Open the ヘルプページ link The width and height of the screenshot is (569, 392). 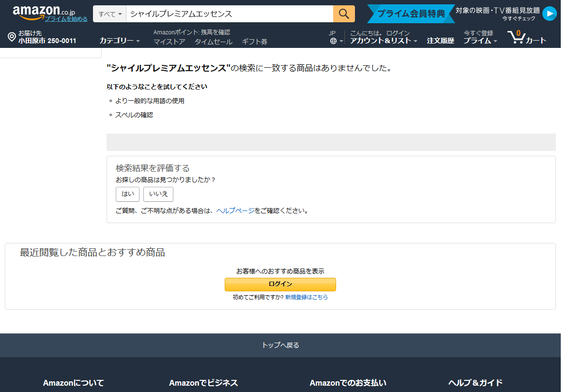tap(235, 211)
